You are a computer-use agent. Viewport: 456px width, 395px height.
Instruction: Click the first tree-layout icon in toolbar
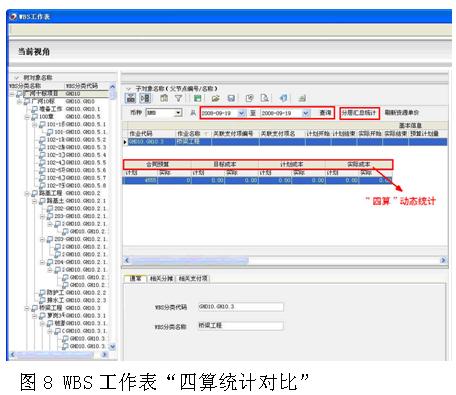coord(130,98)
